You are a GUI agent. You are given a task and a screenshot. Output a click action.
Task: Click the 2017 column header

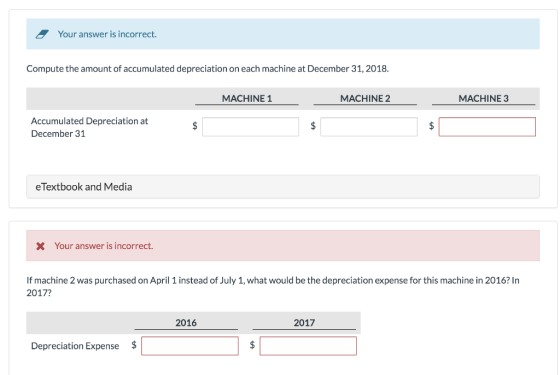tap(304, 323)
